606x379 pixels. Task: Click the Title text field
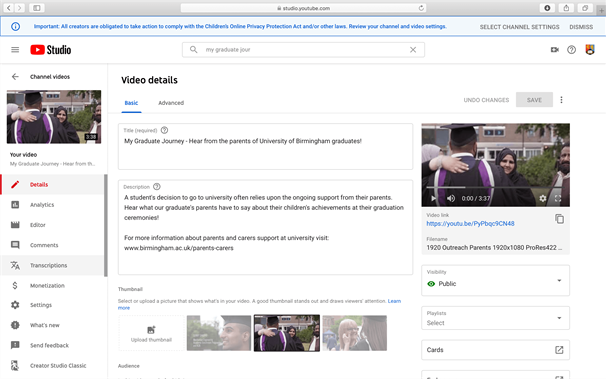(x=265, y=146)
